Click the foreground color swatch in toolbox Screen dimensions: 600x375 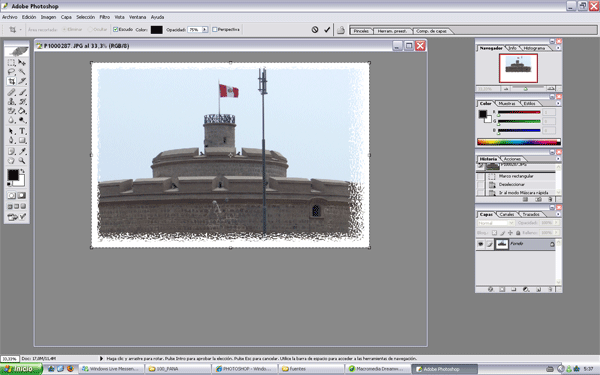click(x=13, y=175)
